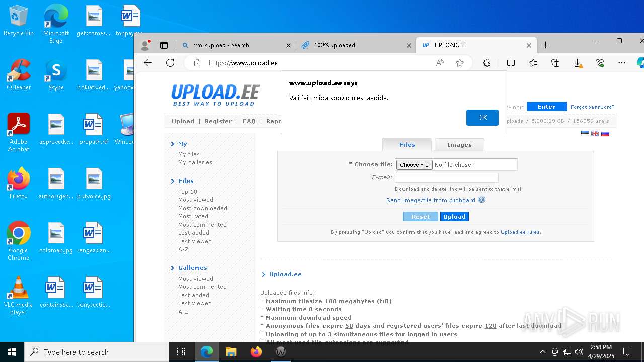The width and height of the screenshot is (644, 362).
Task: Open Recycle Bin on desktop
Action: tap(19, 22)
